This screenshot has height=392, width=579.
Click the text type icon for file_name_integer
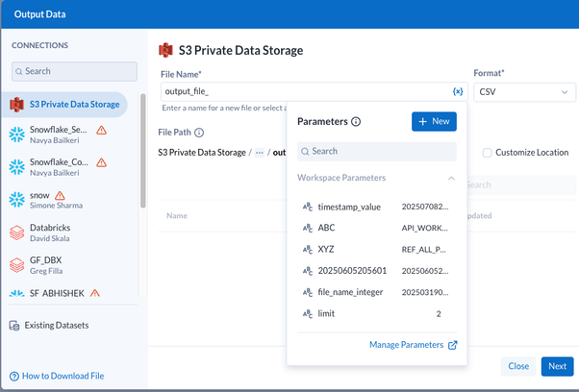tap(308, 292)
